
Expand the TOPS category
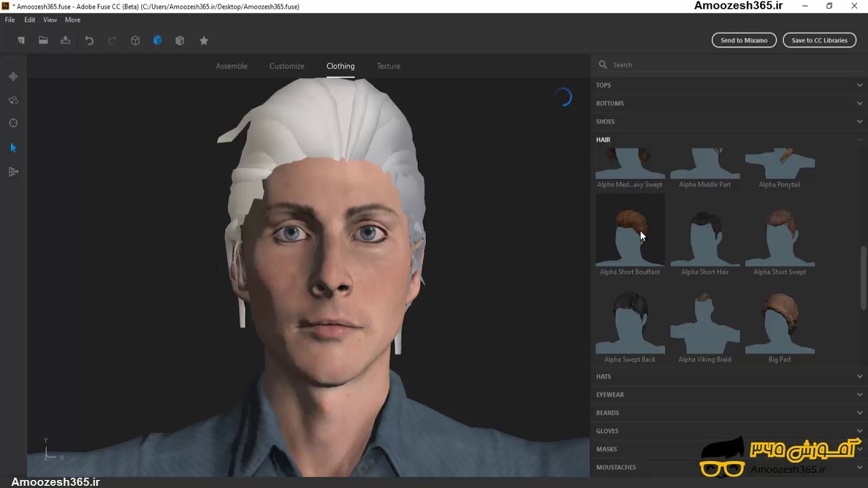click(x=729, y=85)
